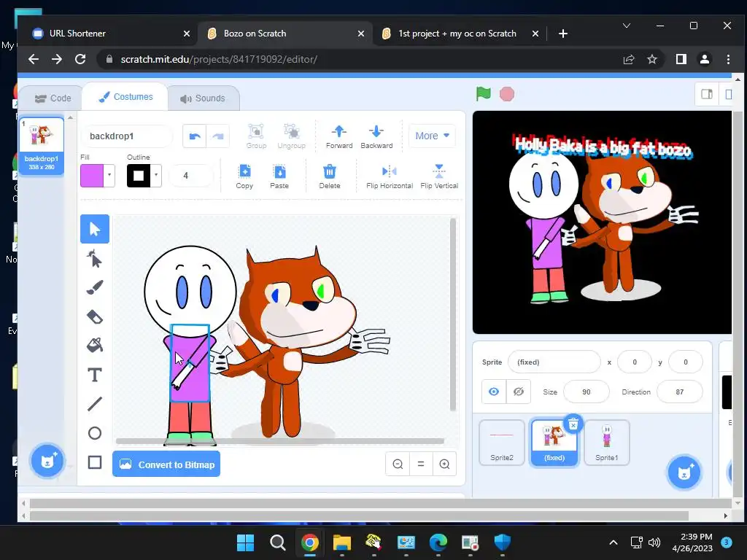Share this page from address bar
747x560 pixels.
(628, 59)
